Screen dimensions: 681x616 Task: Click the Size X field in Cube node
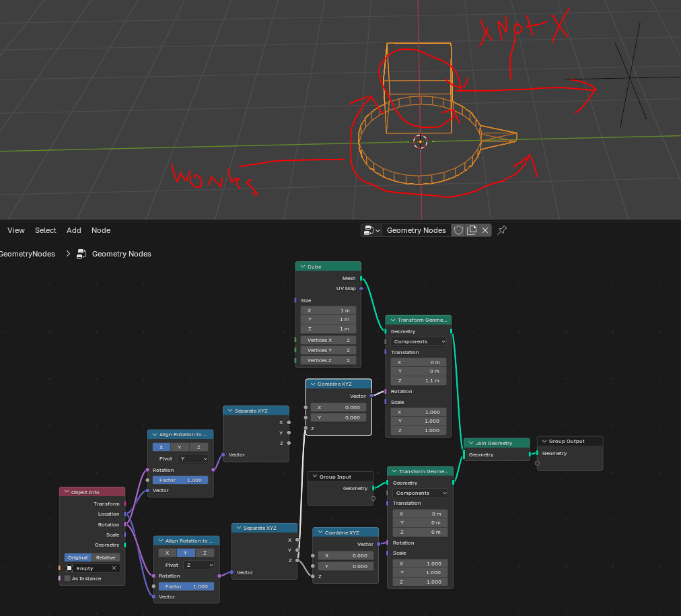click(328, 310)
